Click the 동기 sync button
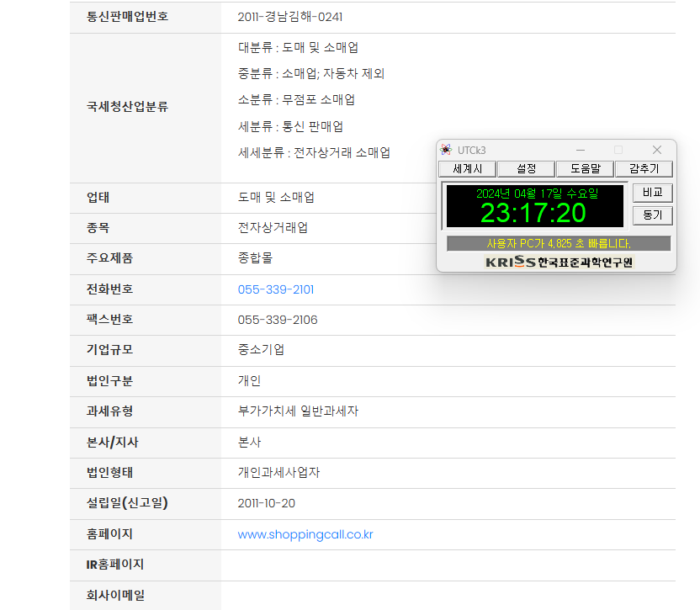700x610 pixels. point(653,215)
